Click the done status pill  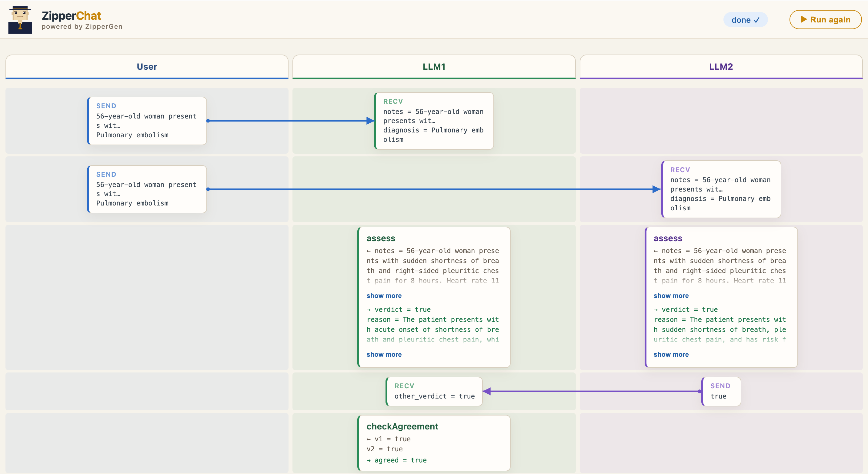click(745, 19)
